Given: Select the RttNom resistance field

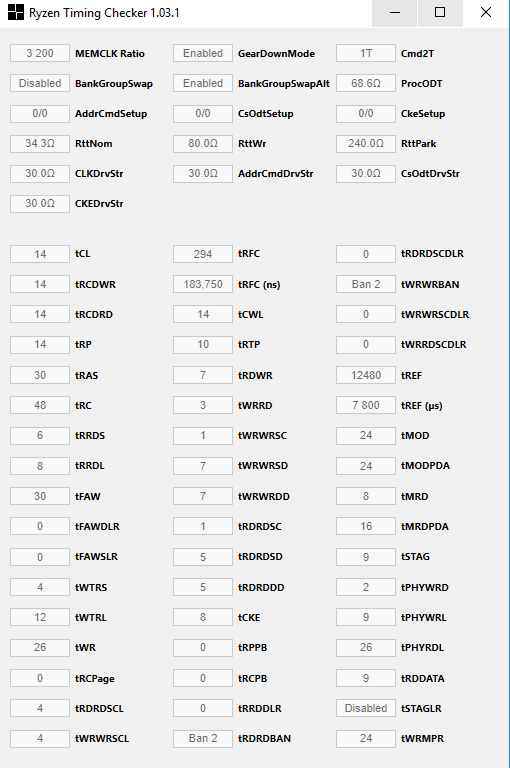Looking at the screenshot, I should click(40, 144).
